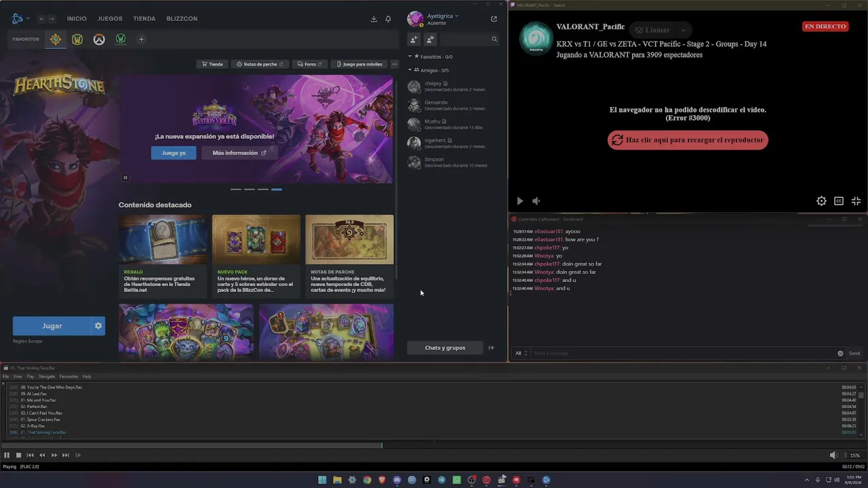Select friend Mushu in friends list

453,124
